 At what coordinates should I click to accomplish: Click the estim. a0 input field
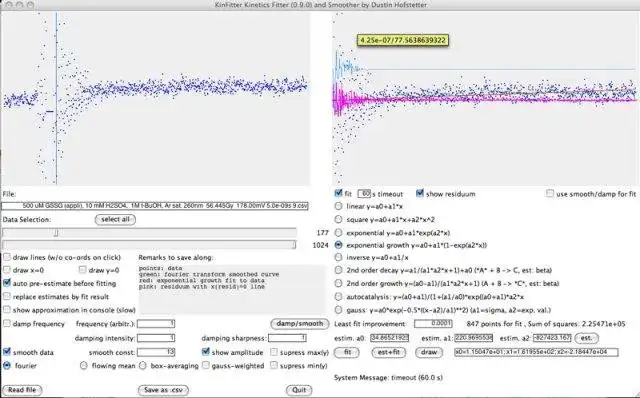click(x=389, y=338)
